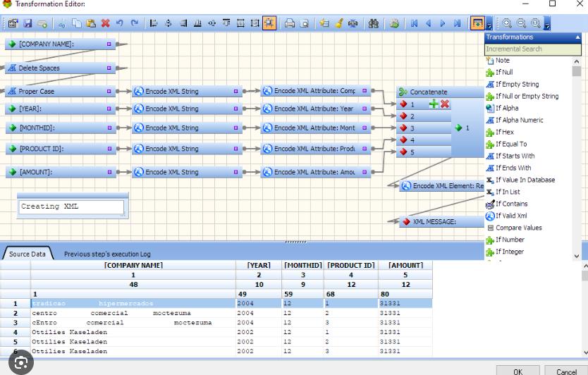Image resolution: width=588 pixels, height=375 pixels.
Task: Click the Paste clipboard icon
Action: point(91,23)
